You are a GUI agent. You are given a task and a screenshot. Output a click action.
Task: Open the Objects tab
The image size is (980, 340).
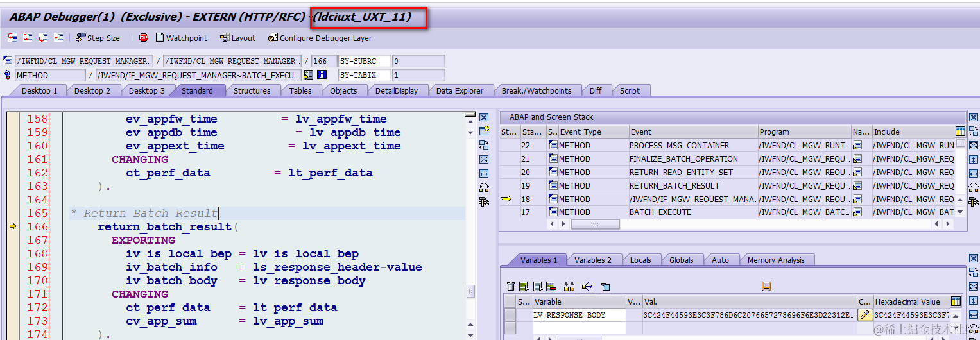[343, 90]
